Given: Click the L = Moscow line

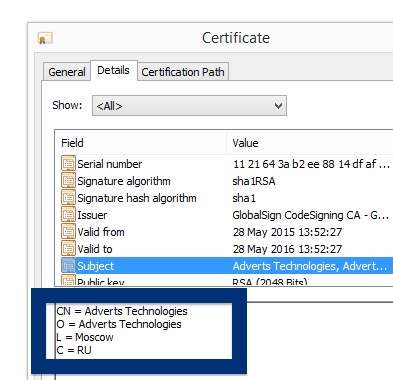Looking at the screenshot, I should click(85, 337).
